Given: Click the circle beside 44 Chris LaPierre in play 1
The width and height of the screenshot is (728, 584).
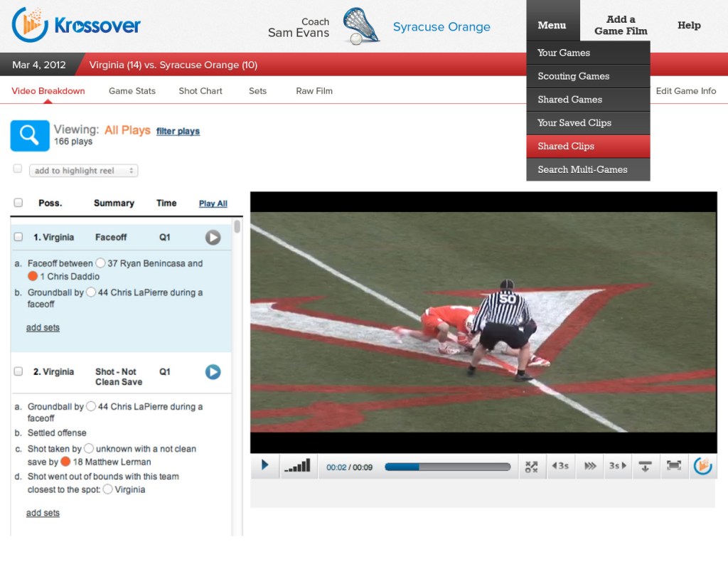Looking at the screenshot, I should point(91,292).
